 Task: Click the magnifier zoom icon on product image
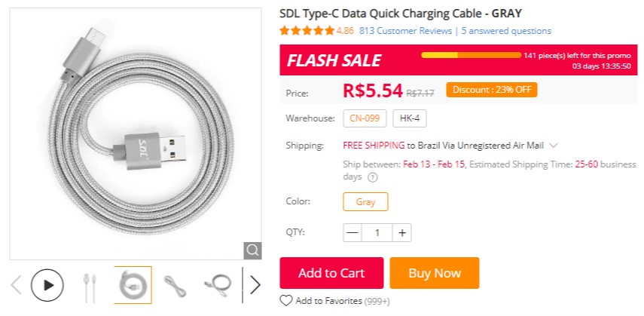(x=253, y=250)
